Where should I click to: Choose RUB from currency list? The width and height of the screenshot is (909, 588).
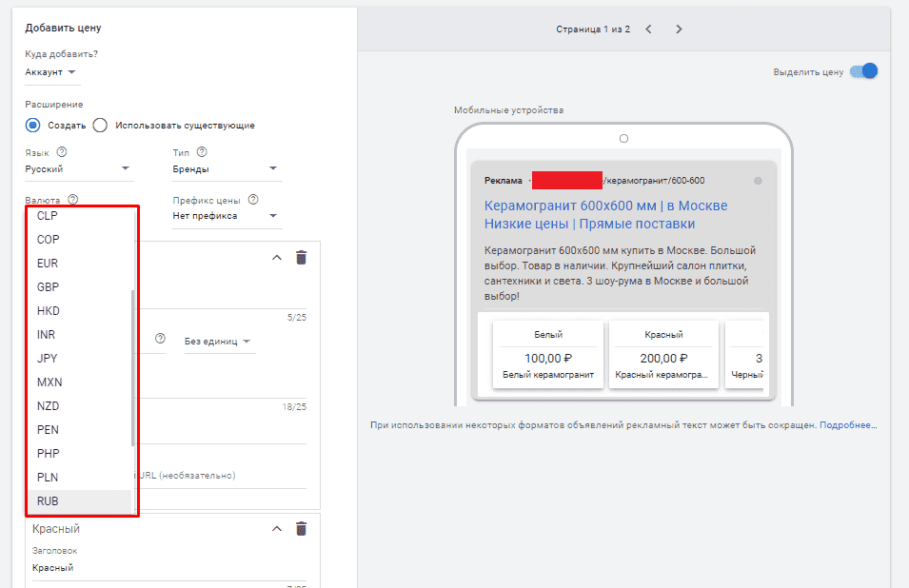click(x=80, y=501)
